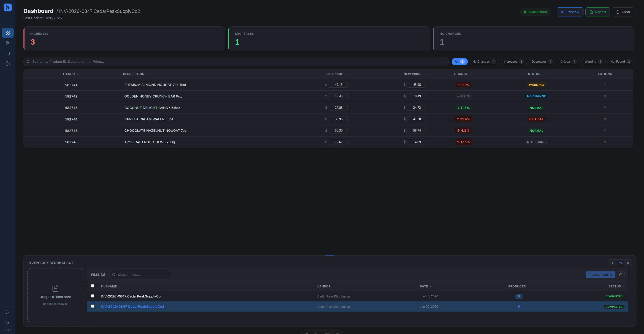Delete row 582743 with its X icon

[605, 108]
